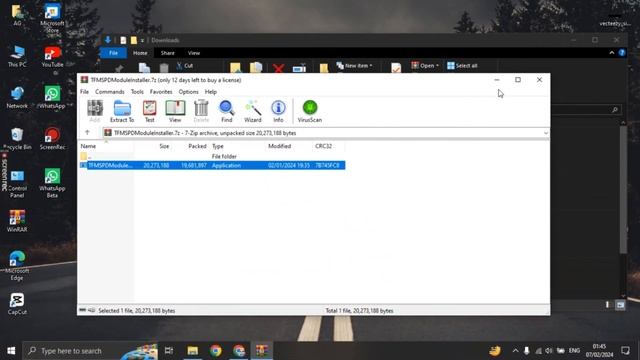Open YouTube desktop shortcut
The width and height of the screenshot is (640, 360).
[x=52, y=56]
